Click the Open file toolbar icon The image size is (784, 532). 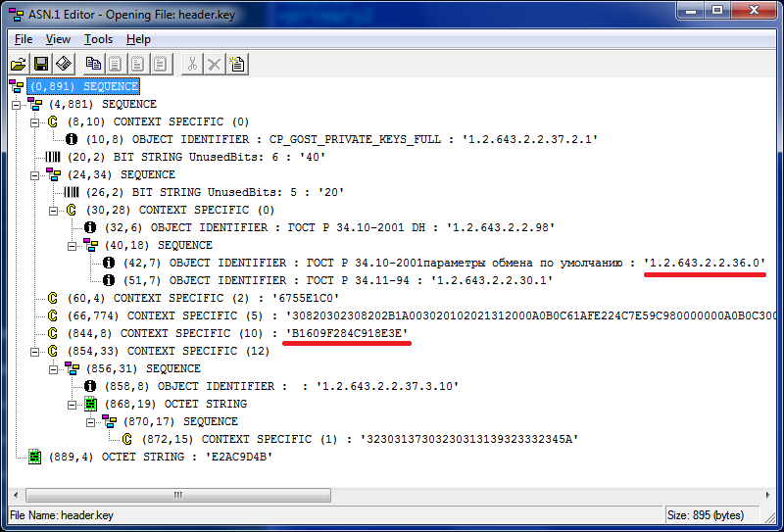[x=19, y=64]
